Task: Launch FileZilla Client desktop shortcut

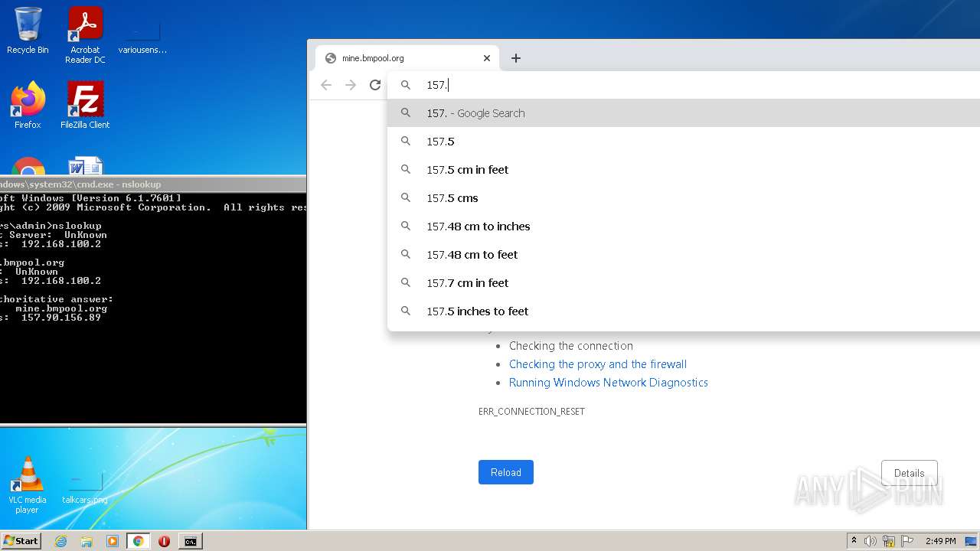Action: point(85,106)
